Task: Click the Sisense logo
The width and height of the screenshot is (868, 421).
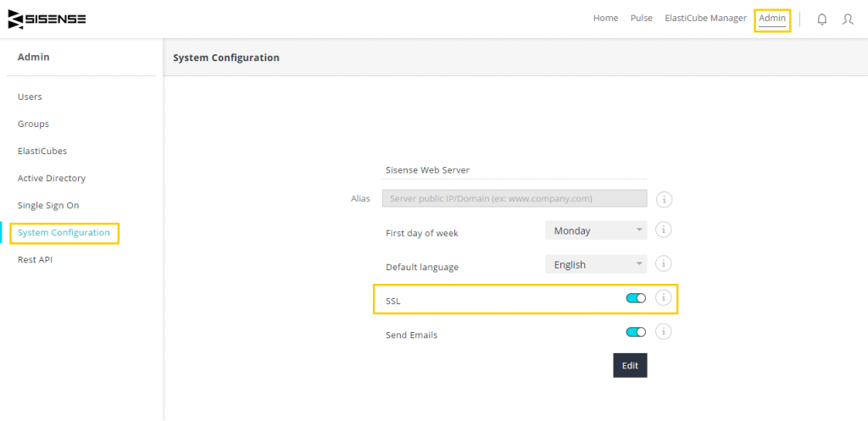Action: (47, 19)
